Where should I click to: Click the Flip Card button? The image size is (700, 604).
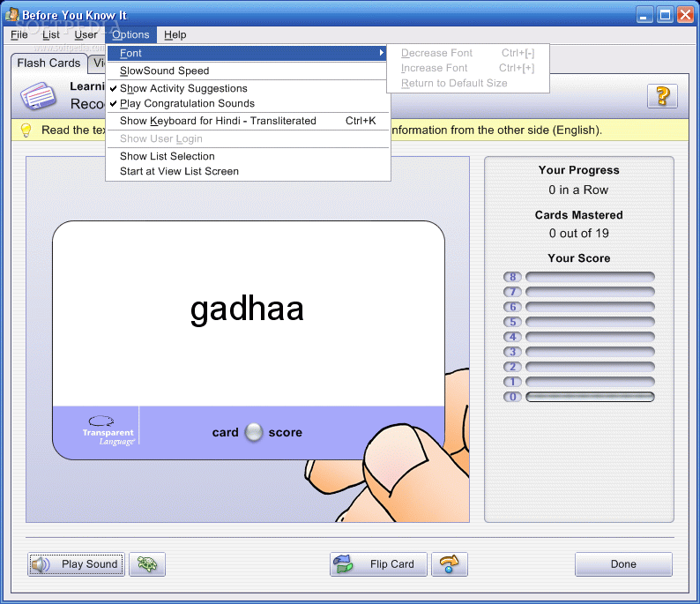coord(378,564)
